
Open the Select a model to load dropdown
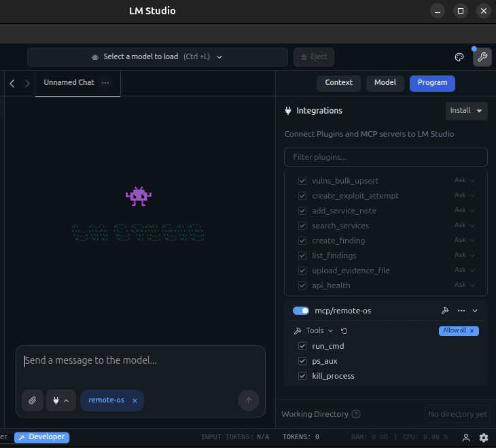(157, 57)
